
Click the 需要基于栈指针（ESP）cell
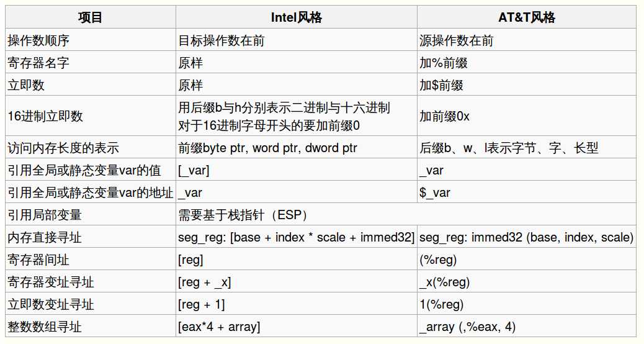coord(243,215)
